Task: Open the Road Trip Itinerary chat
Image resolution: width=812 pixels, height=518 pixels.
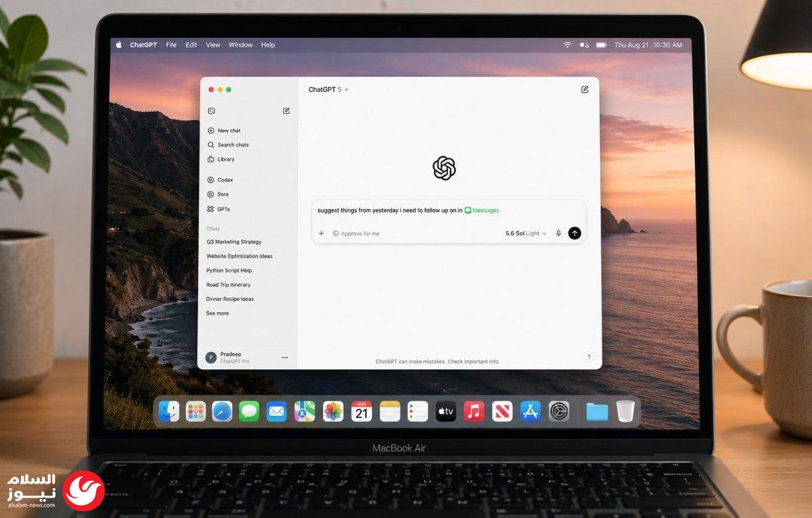Action: pos(228,284)
